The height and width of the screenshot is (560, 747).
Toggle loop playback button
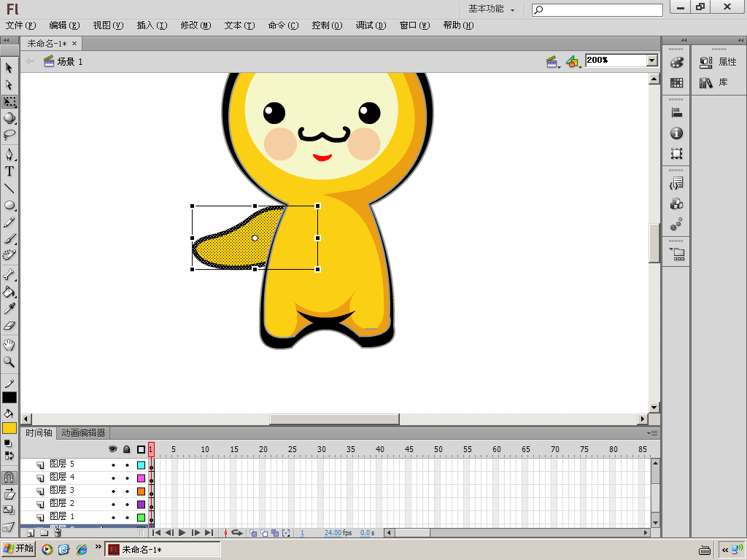click(237, 533)
